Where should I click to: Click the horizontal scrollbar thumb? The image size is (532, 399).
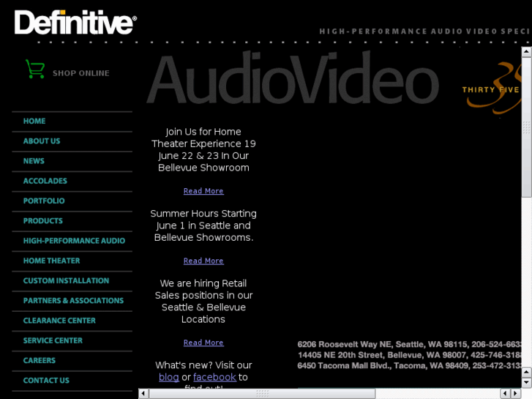(x=262, y=393)
